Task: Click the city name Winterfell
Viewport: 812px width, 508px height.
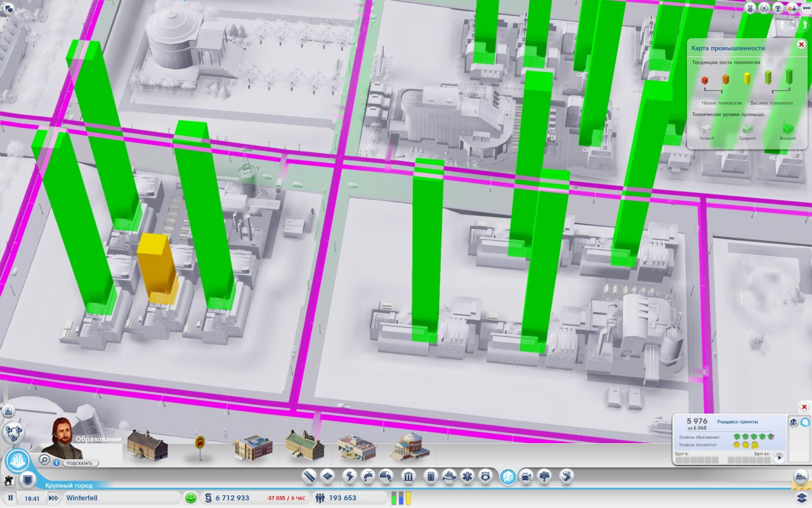Action: 82,498
